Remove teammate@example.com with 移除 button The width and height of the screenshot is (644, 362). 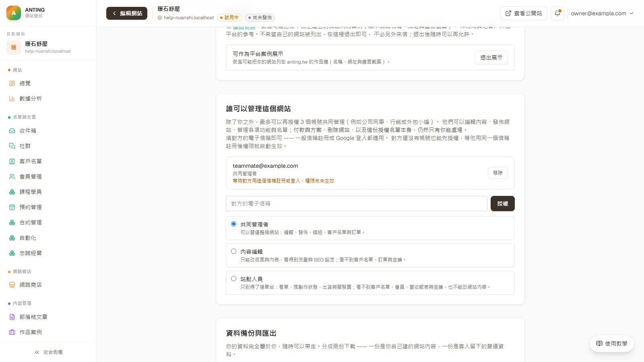pyautogui.click(x=498, y=173)
